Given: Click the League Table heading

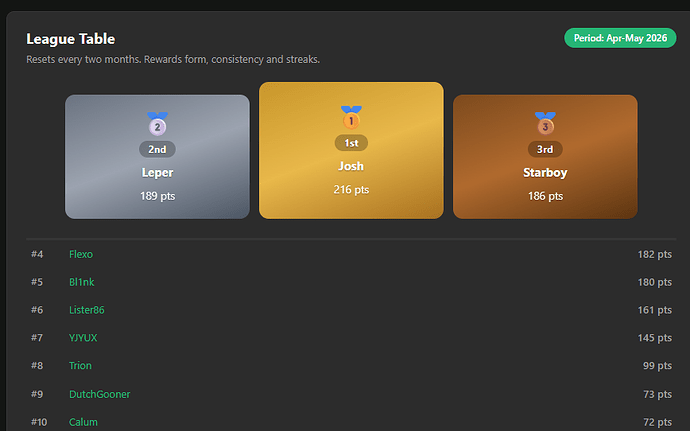Looking at the screenshot, I should (x=70, y=39).
